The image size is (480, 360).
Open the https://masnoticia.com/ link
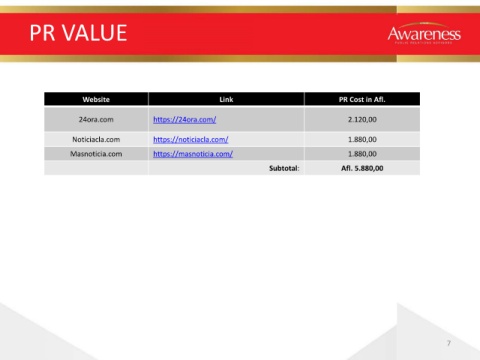coord(193,154)
